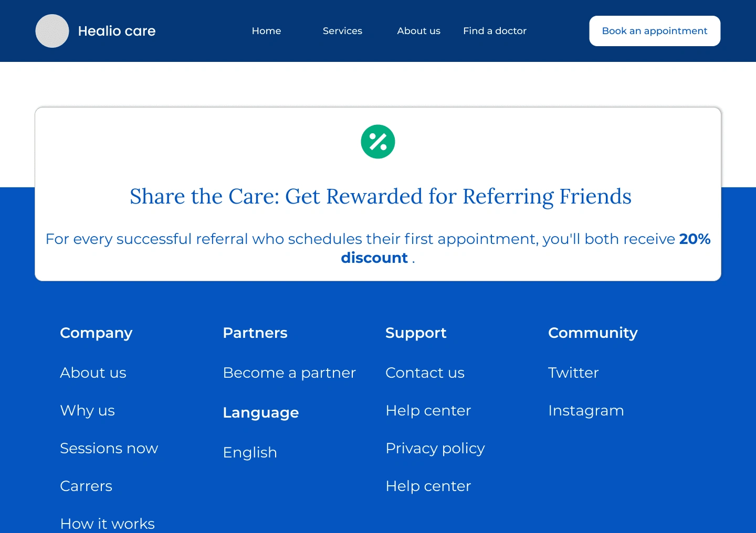
Task: Open About us in the top navigation
Action: (x=418, y=31)
